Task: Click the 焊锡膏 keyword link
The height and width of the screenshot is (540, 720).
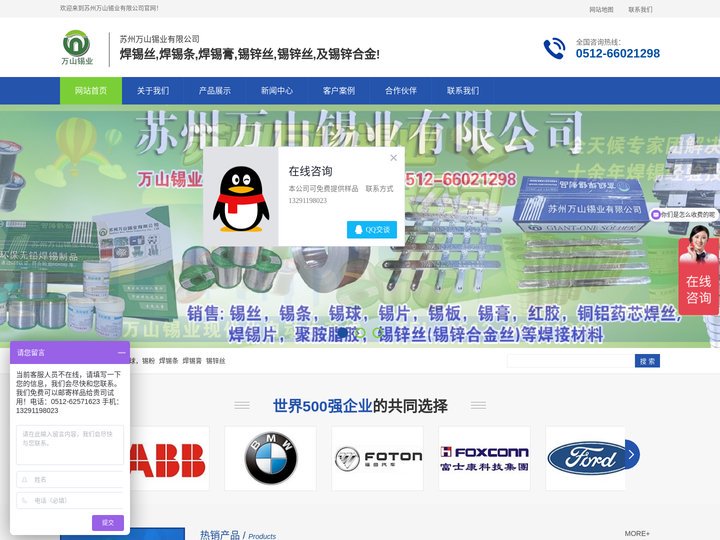Action: tap(192, 361)
